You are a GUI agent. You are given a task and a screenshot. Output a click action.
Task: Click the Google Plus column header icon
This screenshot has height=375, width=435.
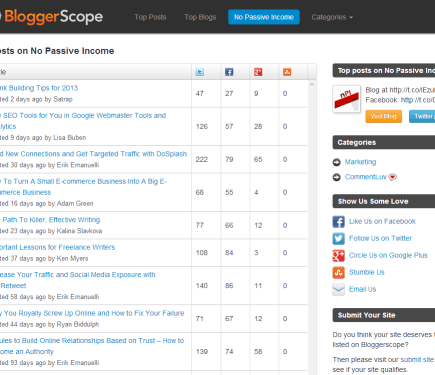258,72
